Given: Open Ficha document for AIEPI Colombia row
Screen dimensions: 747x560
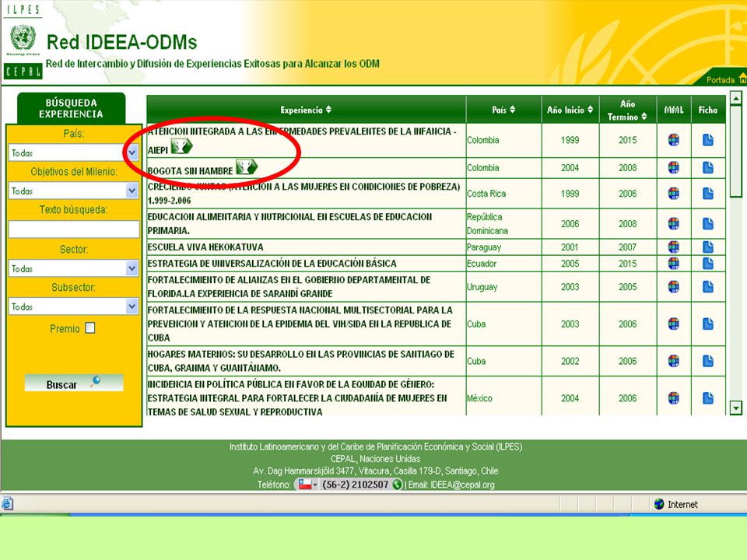Looking at the screenshot, I should pos(708,140).
